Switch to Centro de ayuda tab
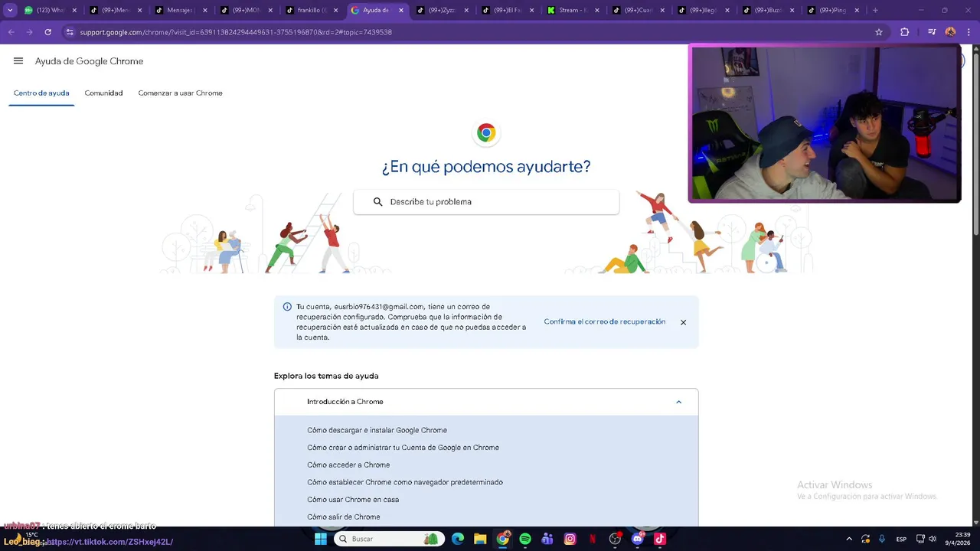Image resolution: width=980 pixels, height=551 pixels. click(x=41, y=93)
